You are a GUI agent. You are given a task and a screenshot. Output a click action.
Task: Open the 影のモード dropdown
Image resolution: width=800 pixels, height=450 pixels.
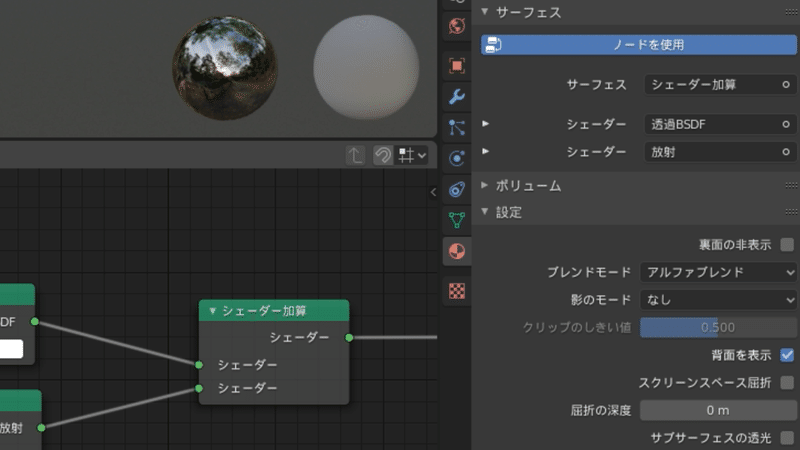[718, 300]
